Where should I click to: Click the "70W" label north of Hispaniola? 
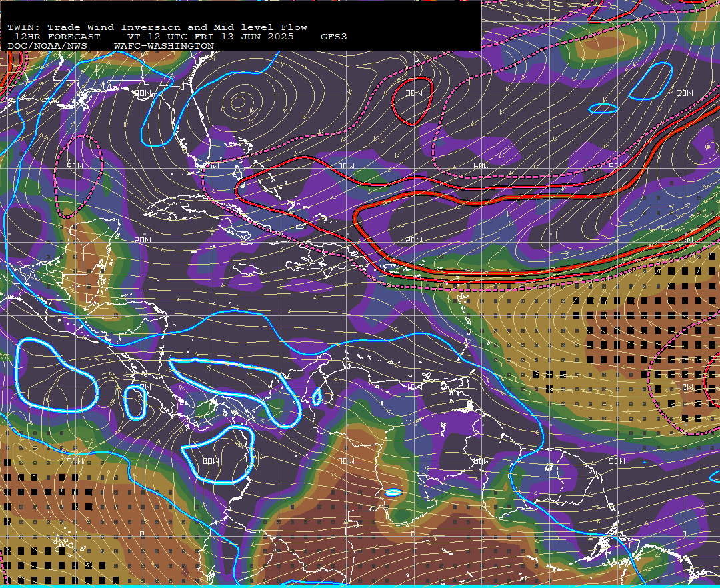[x=347, y=166]
